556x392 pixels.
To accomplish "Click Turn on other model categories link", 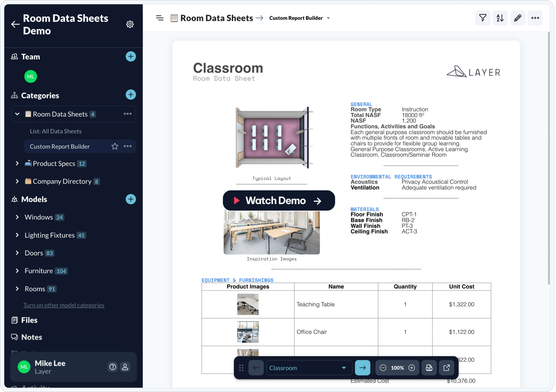I will tap(64, 305).
